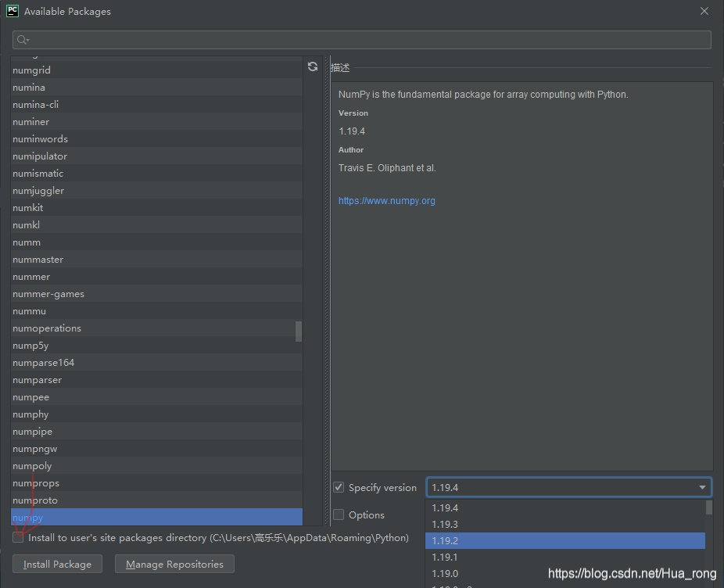The height and width of the screenshot is (588, 724).
Task: Collapse the version dropdown arrow
Action: [702, 487]
